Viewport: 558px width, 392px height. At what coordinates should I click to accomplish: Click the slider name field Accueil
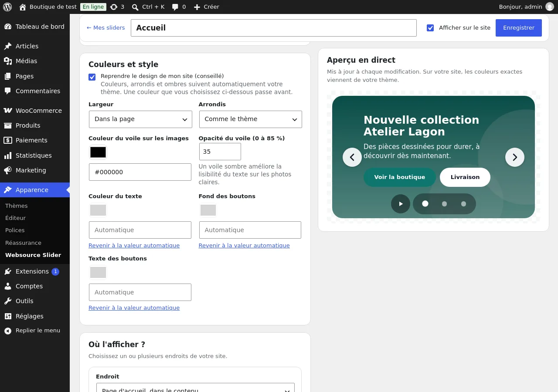click(x=274, y=28)
